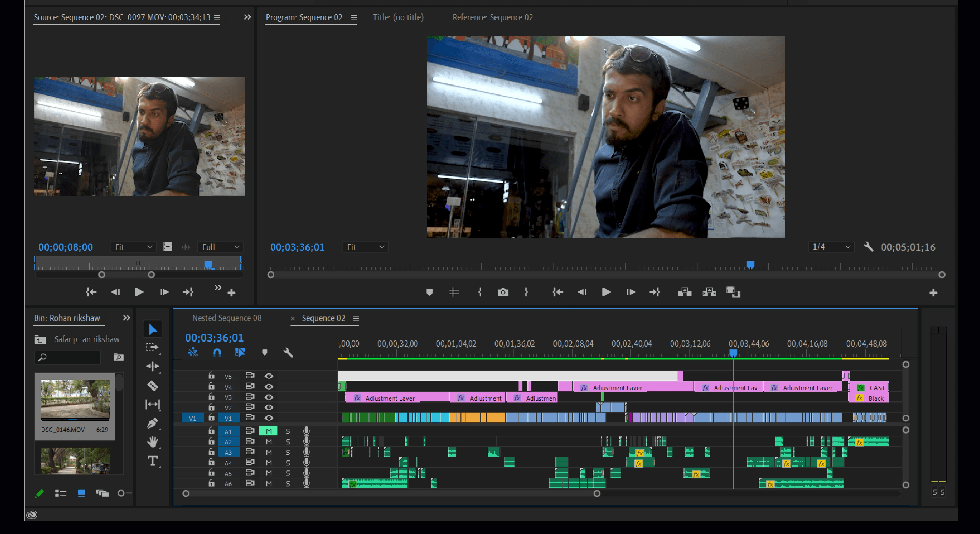Open timeline wrench display settings
The height and width of the screenshot is (534, 980).
tap(288, 352)
